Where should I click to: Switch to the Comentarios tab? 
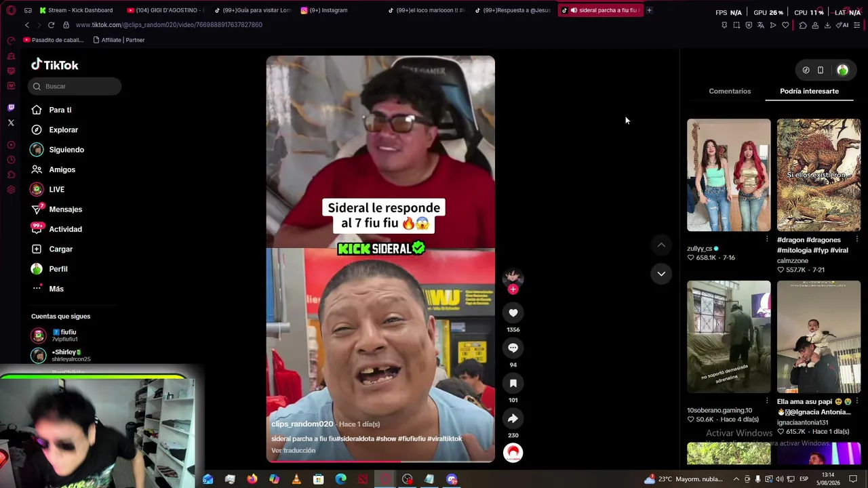[730, 91]
